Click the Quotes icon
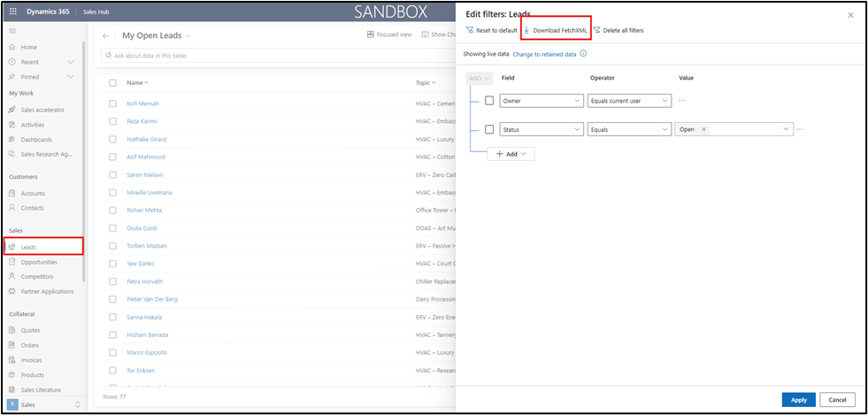Viewport: 868px width, 415px height. (x=12, y=330)
